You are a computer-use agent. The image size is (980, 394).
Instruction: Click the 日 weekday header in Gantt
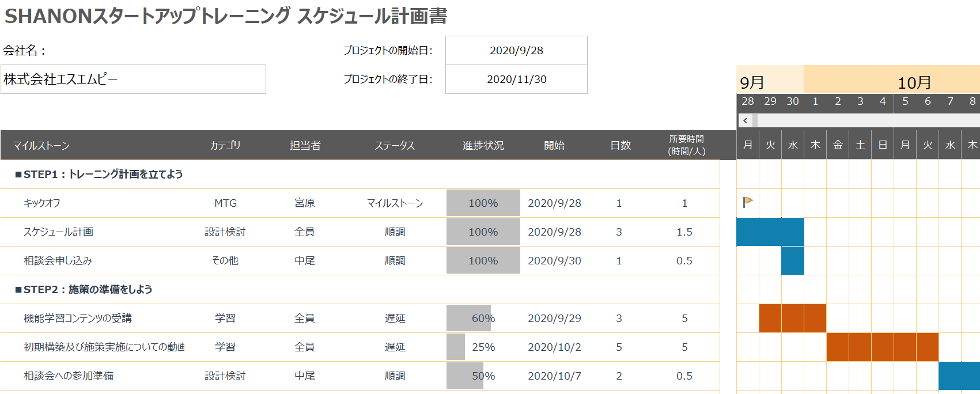click(883, 145)
